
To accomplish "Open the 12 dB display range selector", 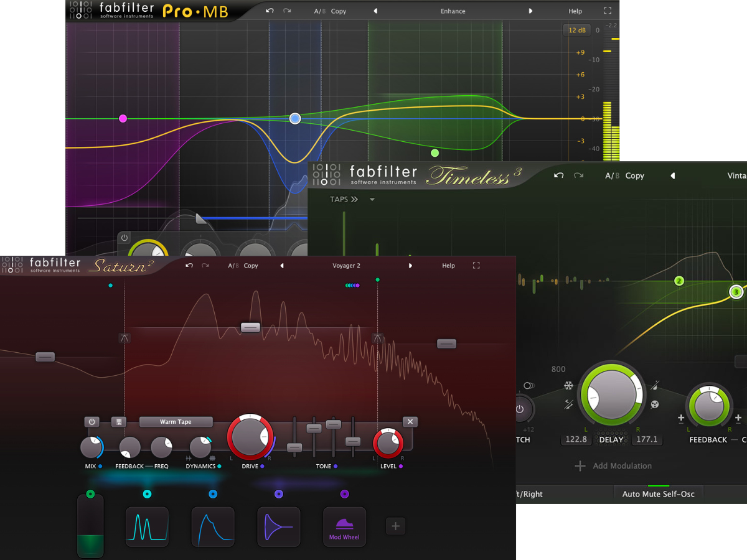I will coord(576,30).
